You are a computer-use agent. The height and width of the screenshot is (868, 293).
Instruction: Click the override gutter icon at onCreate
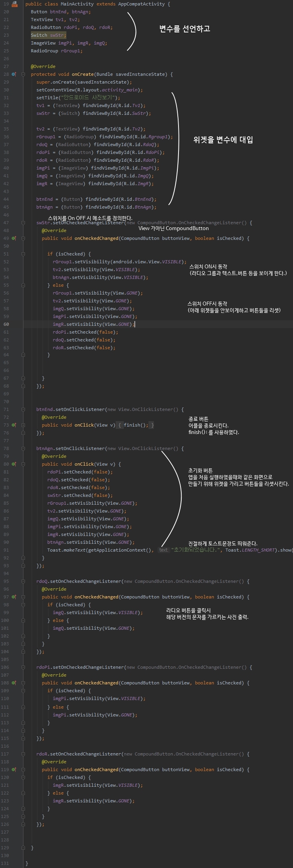(x=14, y=74)
